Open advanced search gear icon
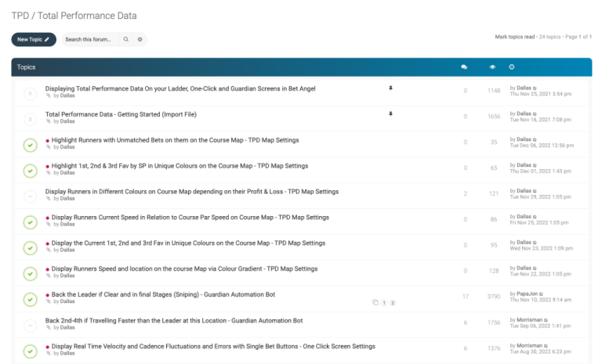 140,39
